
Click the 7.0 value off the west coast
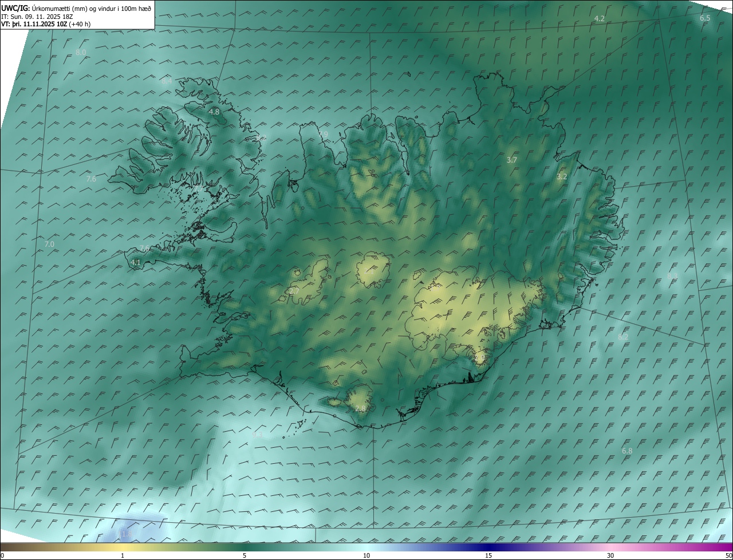pyautogui.click(x=49, y=244)
